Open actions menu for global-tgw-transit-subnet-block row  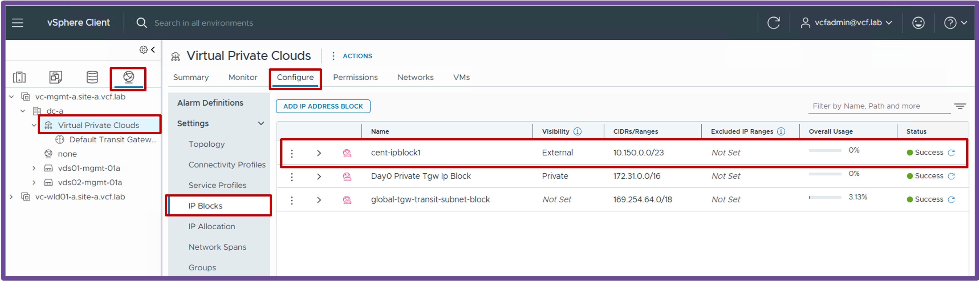tap(292, 200)
